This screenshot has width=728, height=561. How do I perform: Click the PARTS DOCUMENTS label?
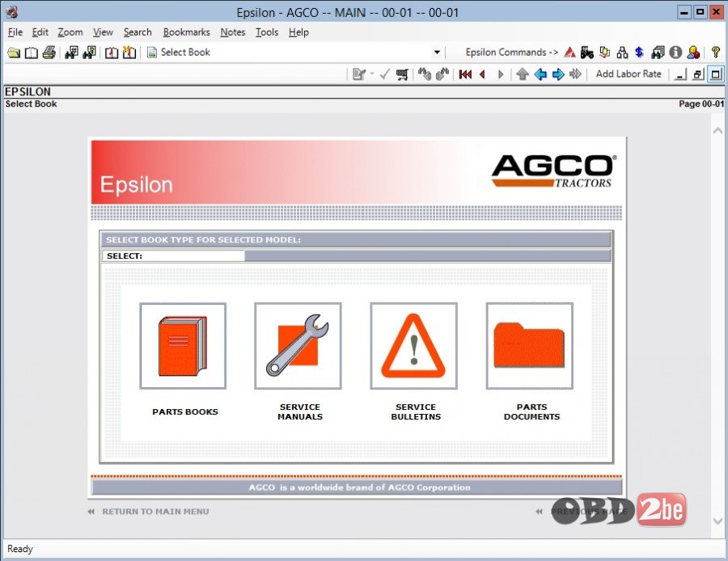(x=531, y=411)
